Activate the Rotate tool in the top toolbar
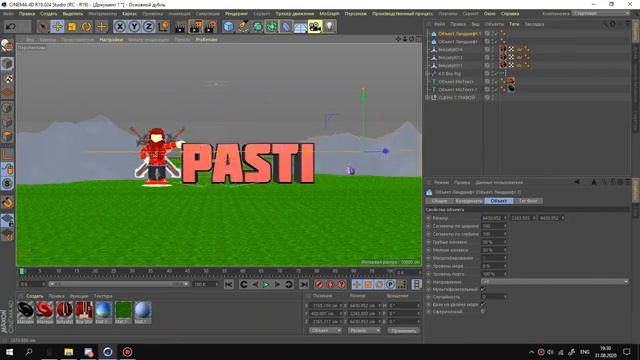640x360 pixels. (x=87, y=27)
